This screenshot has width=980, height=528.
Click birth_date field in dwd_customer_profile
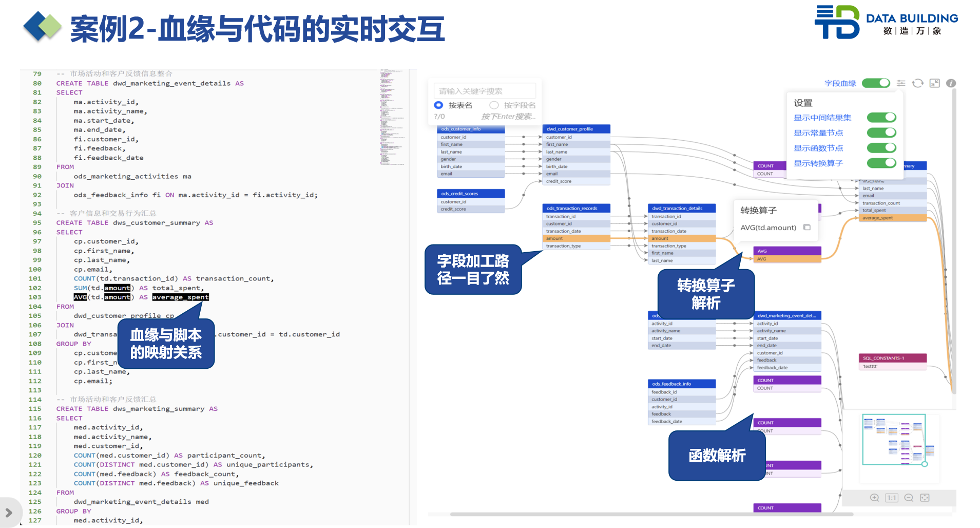[577, 166]
